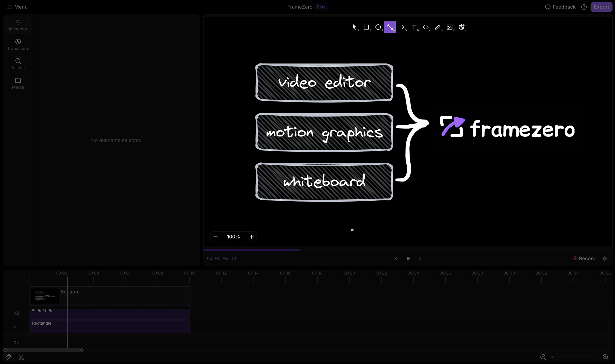Open the Inspector panel
The width and height of the screenshot is (615, 364).
tap(18, 25)
